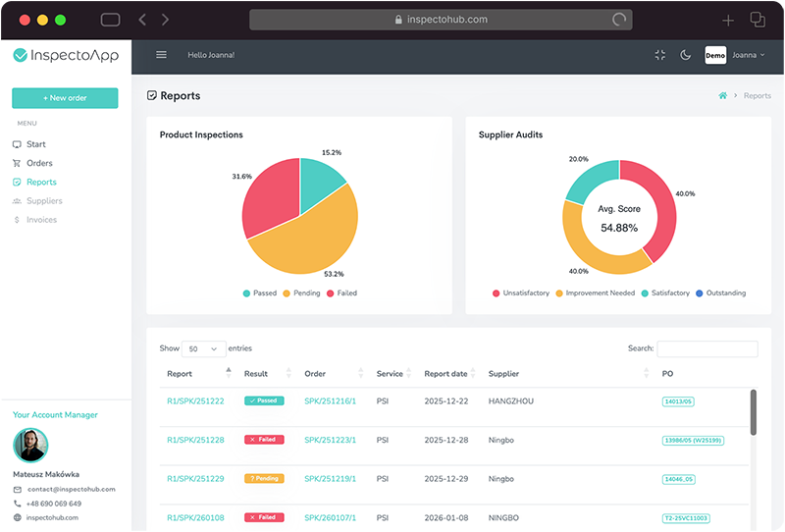Toggle Outstanding legend item
This screenshot has height=532, width=785.
[x=721, y=293]
